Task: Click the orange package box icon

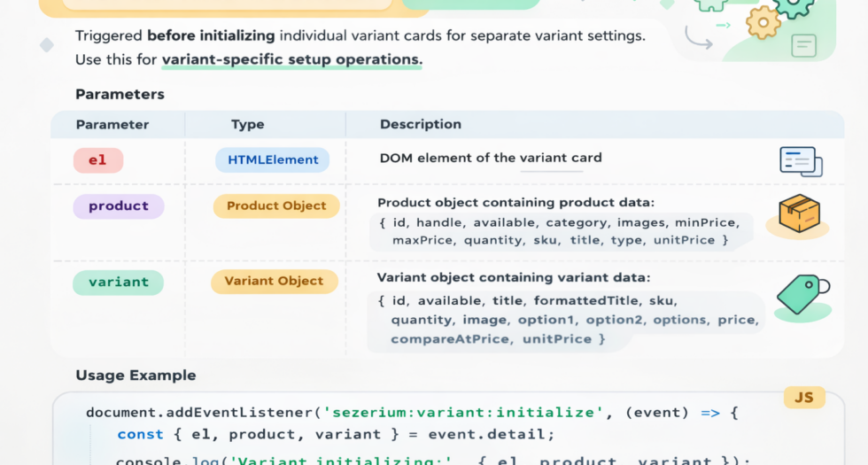Action: pyautogui.click(x=798, y=213)
